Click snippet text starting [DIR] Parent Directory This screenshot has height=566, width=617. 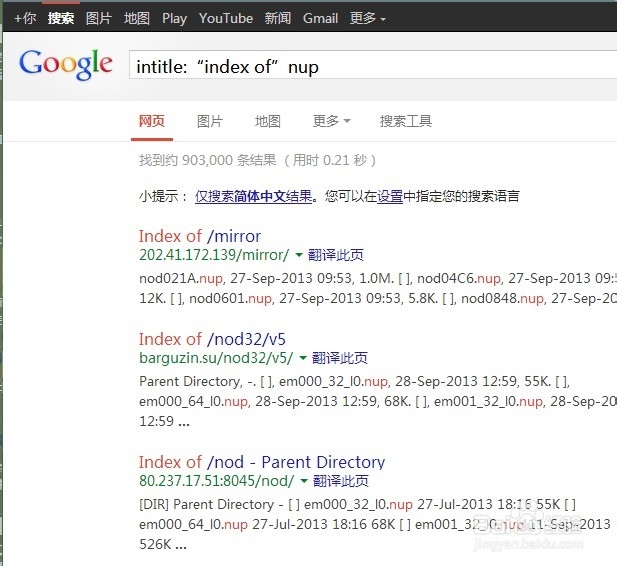pos(375,524)
